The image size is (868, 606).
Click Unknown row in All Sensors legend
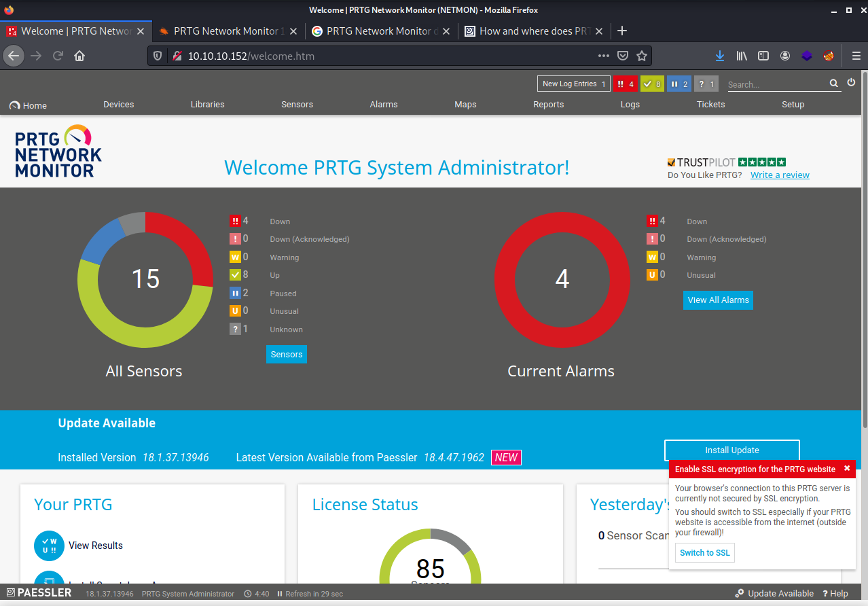(x=266, y=329)
